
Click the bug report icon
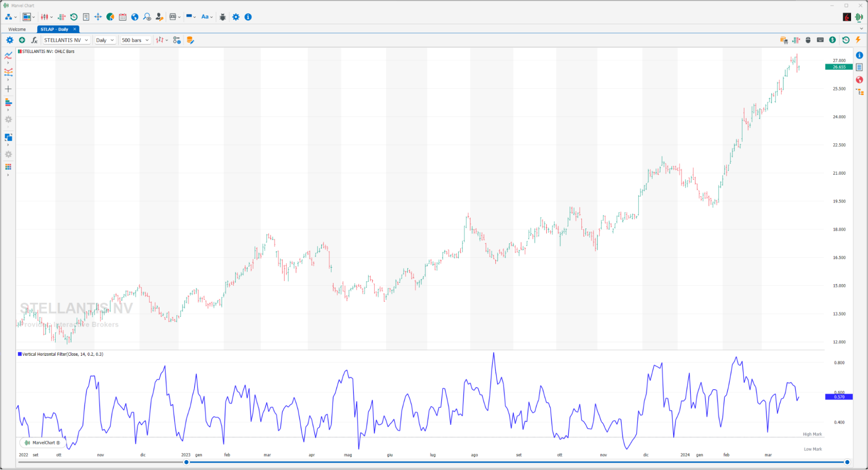click(223, 17)
